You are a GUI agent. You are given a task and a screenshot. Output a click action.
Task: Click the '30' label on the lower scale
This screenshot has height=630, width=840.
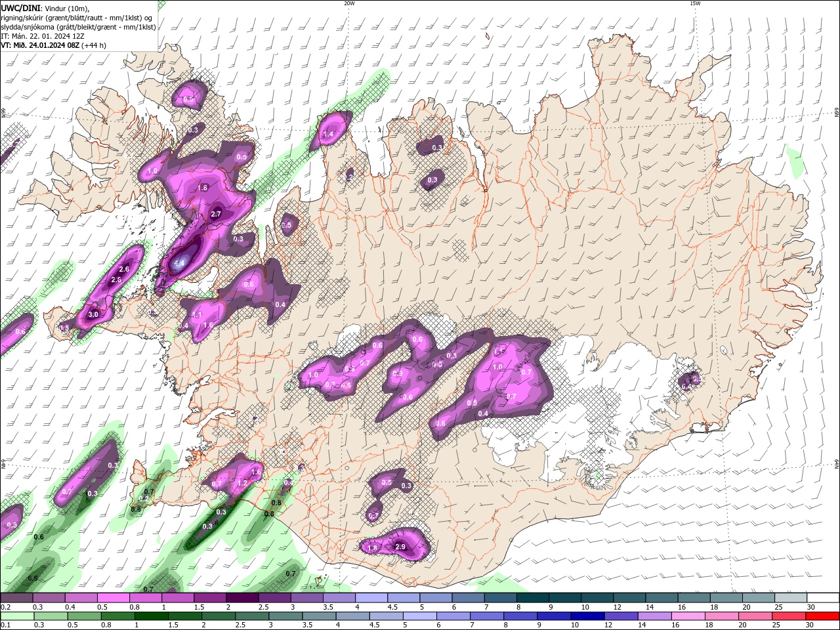pos(810,625)
